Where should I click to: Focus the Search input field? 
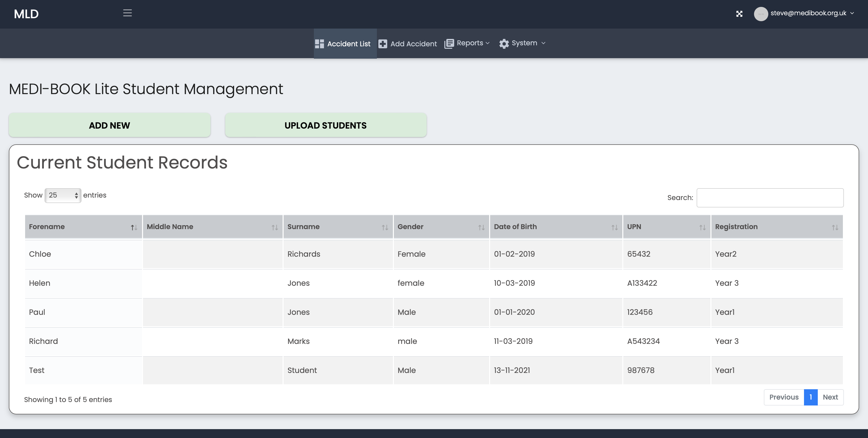click(770, 198)
